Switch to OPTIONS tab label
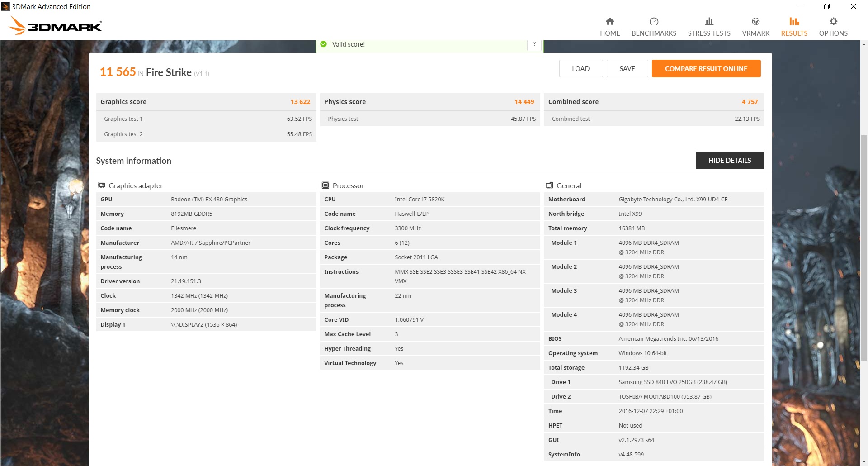Screen dimensions: 868x466 (833, 33)
